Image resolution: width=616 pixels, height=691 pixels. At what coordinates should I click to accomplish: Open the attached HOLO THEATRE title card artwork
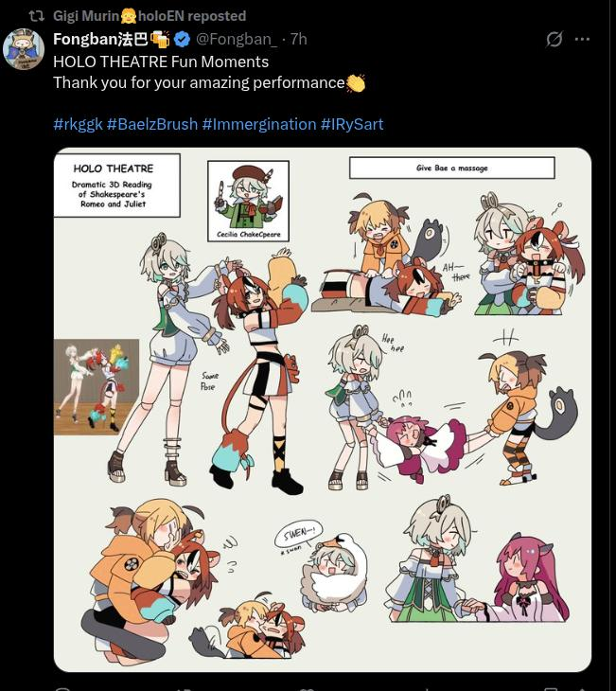(116, 186)
